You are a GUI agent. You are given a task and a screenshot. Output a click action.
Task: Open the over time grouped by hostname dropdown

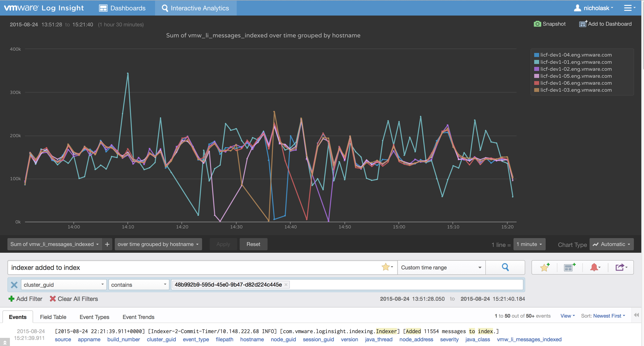point(158,244)
